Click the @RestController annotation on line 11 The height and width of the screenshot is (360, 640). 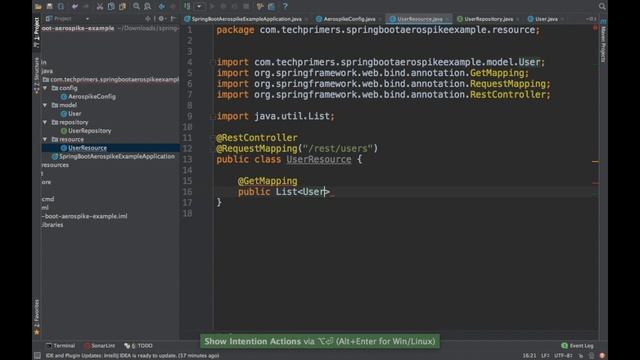pyautogui.click(x=257, y=138)
